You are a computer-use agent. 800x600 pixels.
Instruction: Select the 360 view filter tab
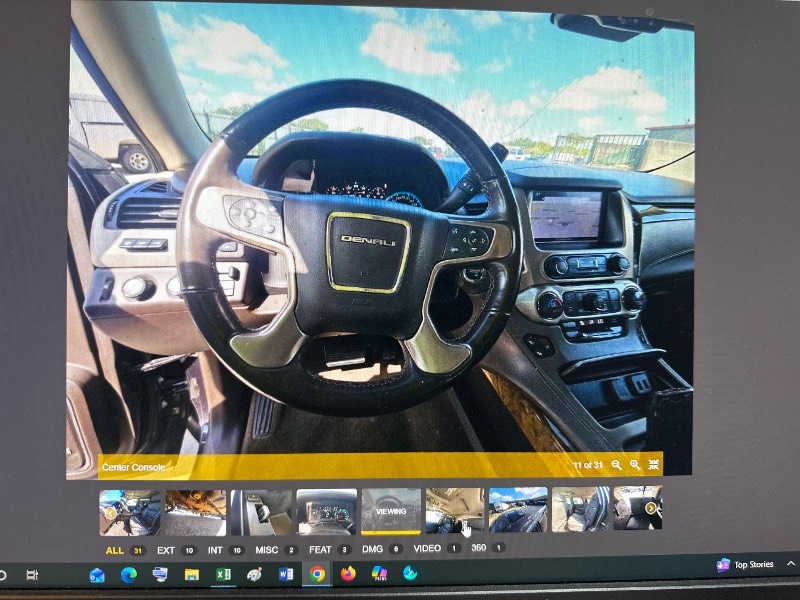pos(487,547)
